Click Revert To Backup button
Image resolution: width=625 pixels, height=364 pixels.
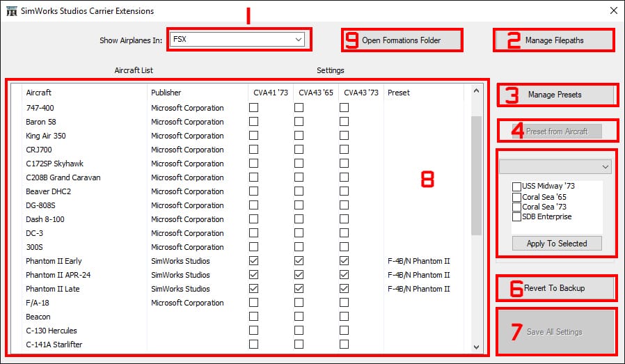(555, 288)
